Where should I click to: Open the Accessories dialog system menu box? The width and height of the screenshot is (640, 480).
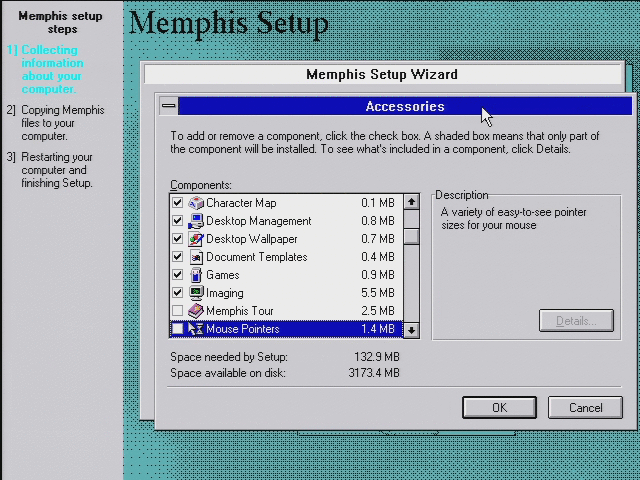pyautogui.click(x=169, y=106)
